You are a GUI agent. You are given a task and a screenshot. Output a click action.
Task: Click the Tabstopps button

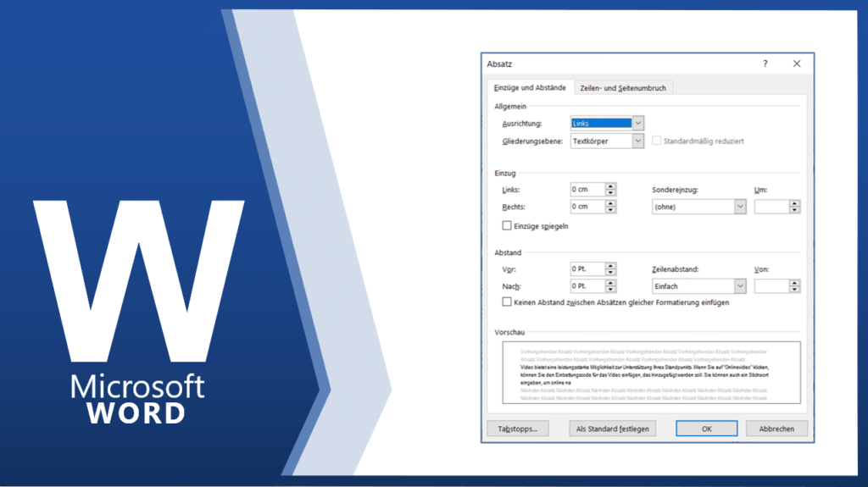point(518,429)
